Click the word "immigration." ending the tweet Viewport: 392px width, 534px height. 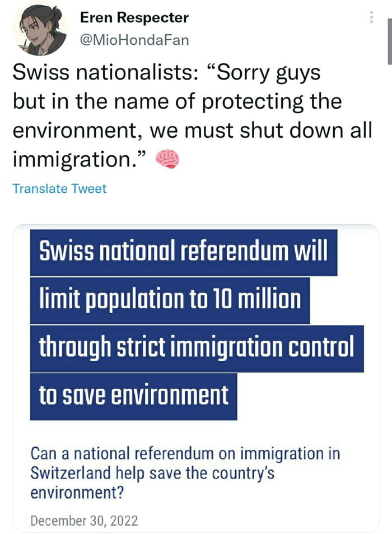pyautogui.click(x=79, y=161)
